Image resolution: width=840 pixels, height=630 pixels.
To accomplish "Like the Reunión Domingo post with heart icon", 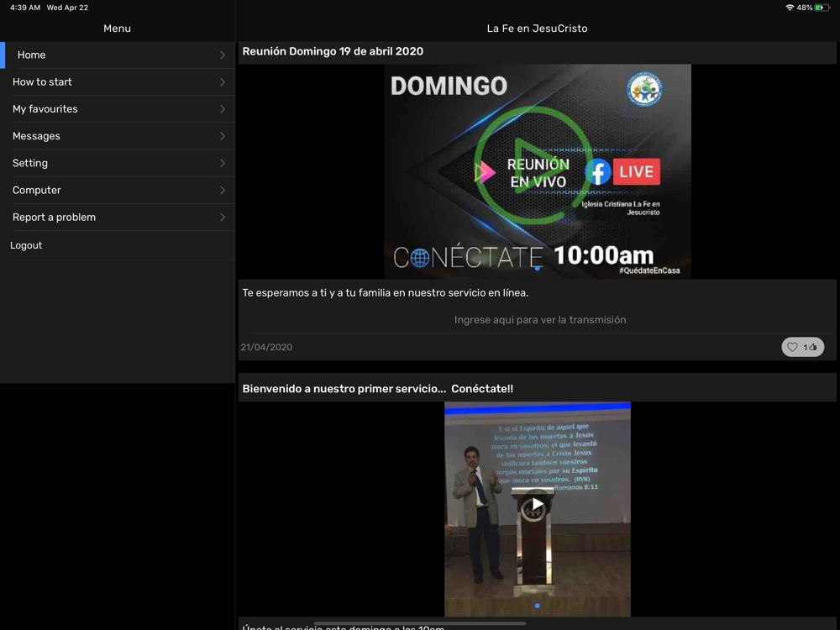I will [792, 347].
